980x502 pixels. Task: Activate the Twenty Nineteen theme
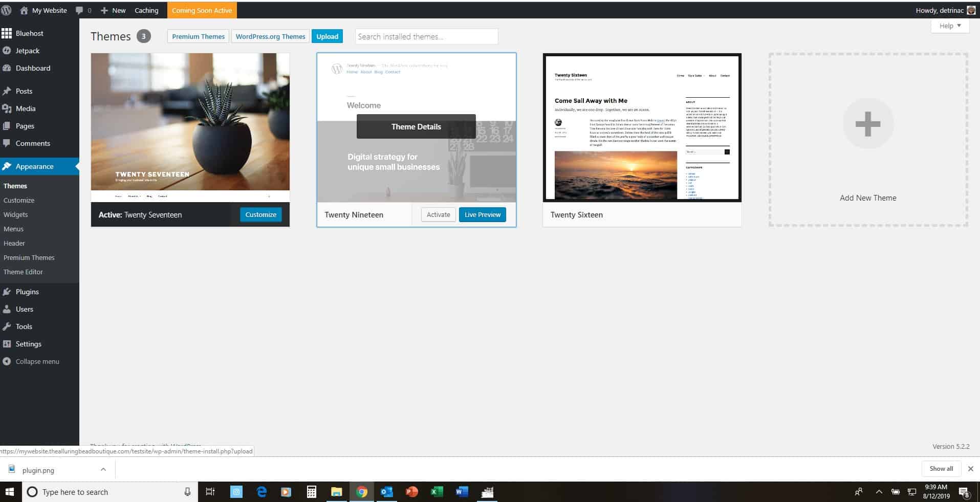(438, 214)
